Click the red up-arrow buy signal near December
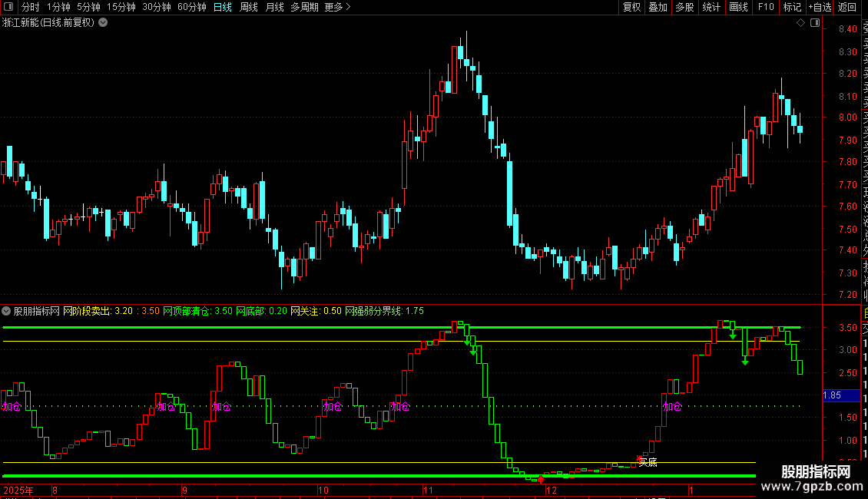Viewport: 868px width, 499px height. [x=541, y=479]
